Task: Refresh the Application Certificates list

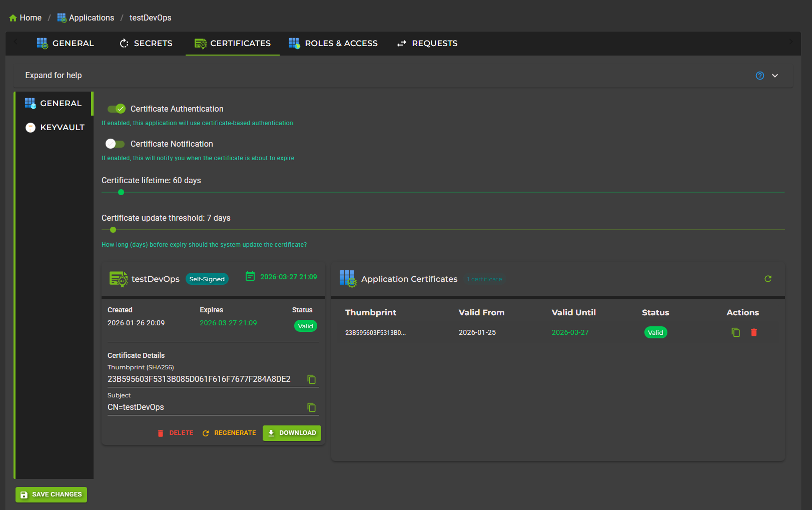Action: coord(768,279)
